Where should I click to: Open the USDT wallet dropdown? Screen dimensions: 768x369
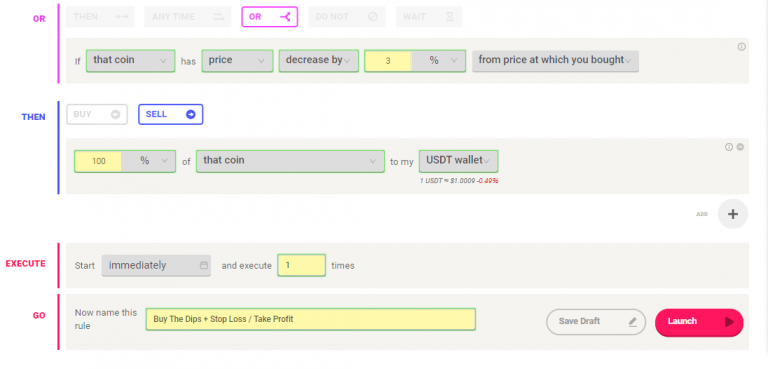coord(458,161)
